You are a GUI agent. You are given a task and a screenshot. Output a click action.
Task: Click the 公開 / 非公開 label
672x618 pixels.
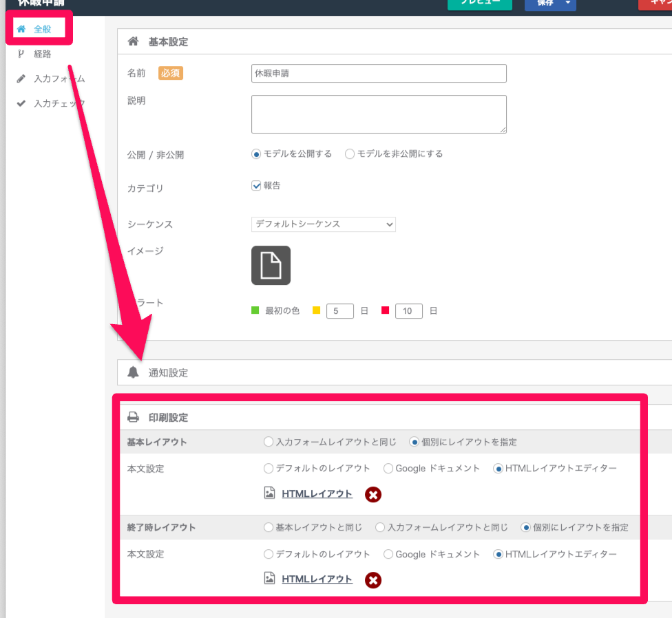(x=156, y=155)
